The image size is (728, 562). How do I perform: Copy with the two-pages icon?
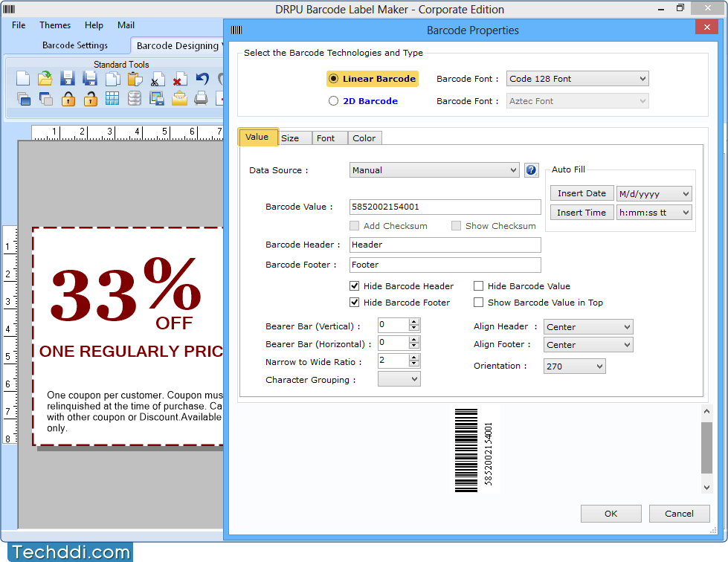[112, 79]
